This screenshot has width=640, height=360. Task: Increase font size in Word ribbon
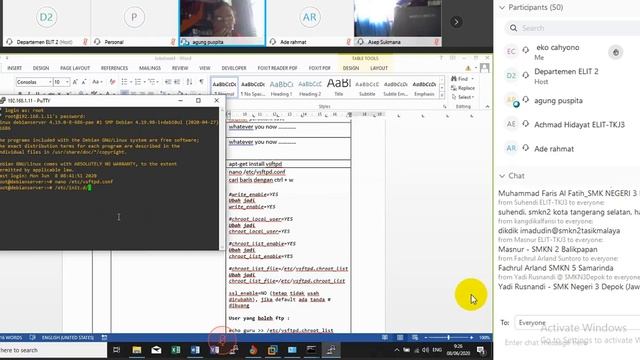75,82
